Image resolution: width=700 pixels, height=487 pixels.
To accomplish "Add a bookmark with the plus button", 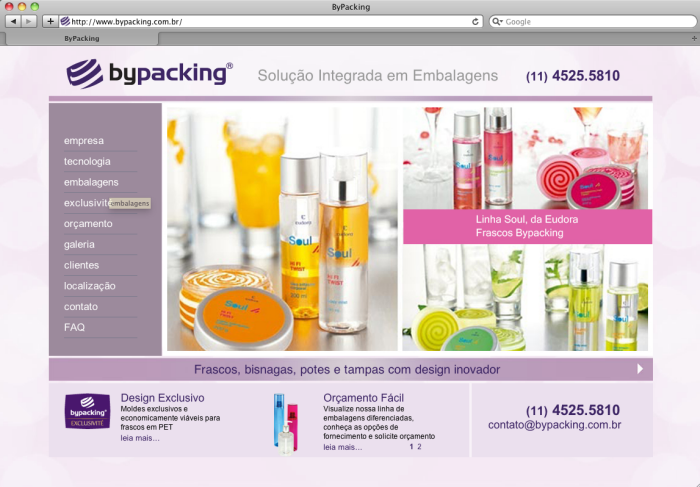I will [50, 21].
